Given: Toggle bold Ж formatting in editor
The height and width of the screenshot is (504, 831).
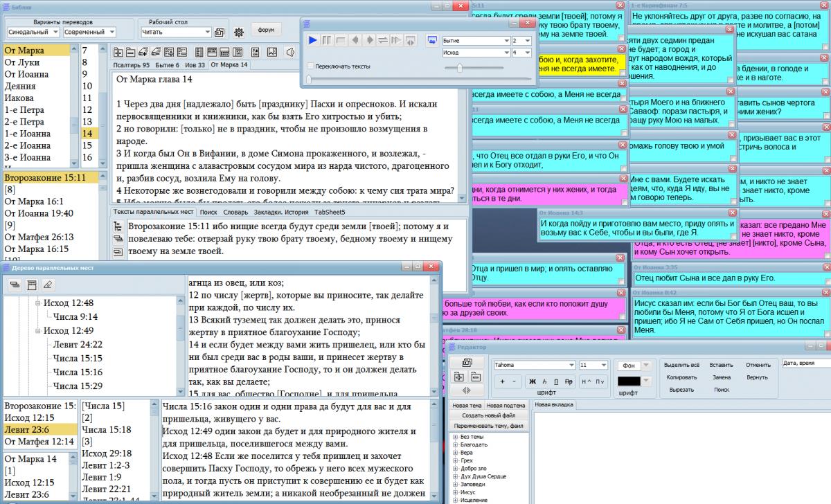Looking at the screenshot, I should tap(533, 381).
